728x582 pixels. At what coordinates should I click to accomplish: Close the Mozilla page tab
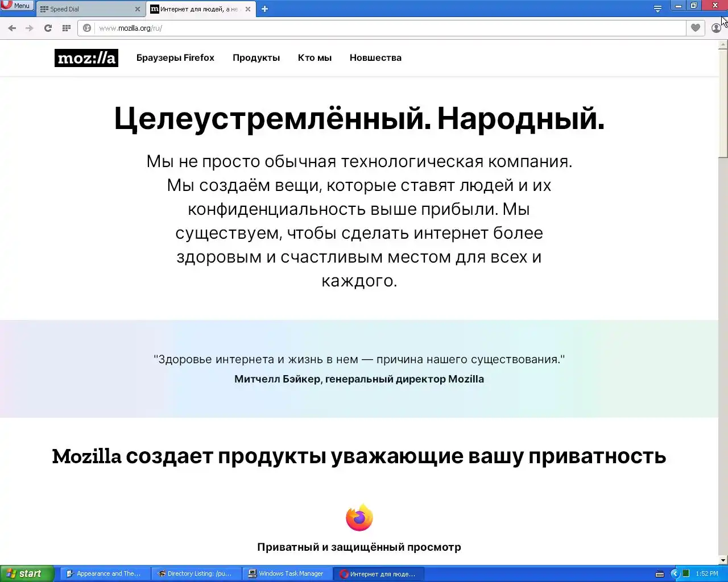pos(247,9)
